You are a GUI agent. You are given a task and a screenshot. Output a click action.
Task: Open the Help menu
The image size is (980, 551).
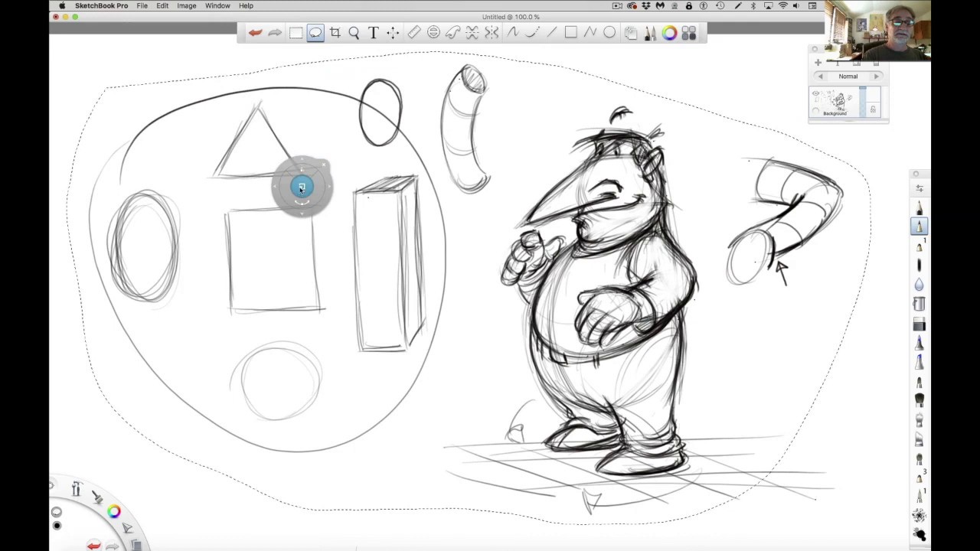pos(246,5)
